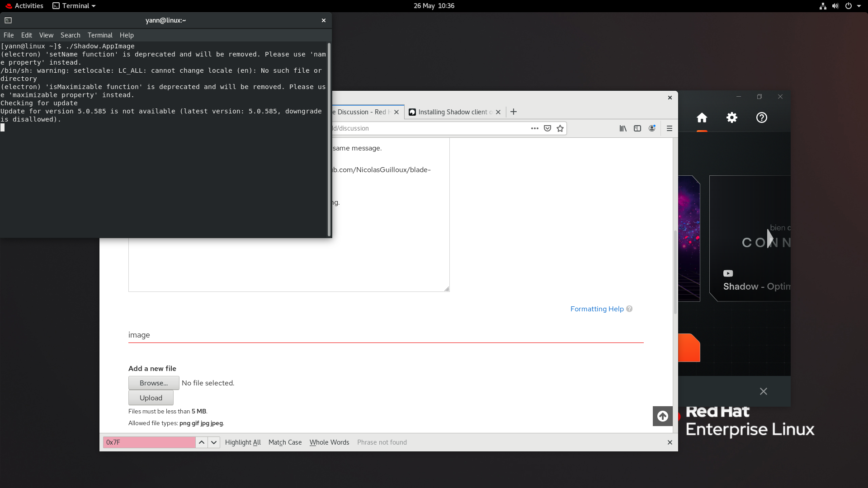
Task: Click the Firefox settings gear icon
Action: click(x=731, y=117)
